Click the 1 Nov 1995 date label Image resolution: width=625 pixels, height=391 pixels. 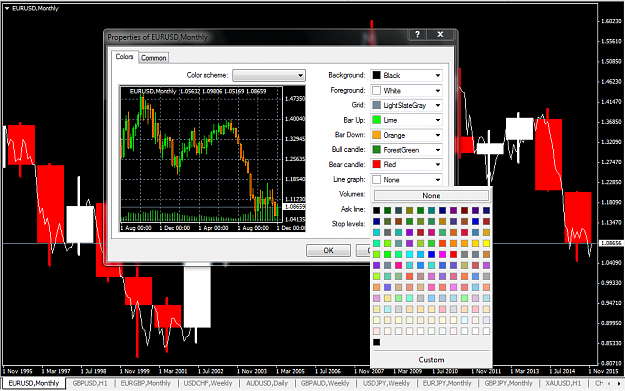(18, 371)
